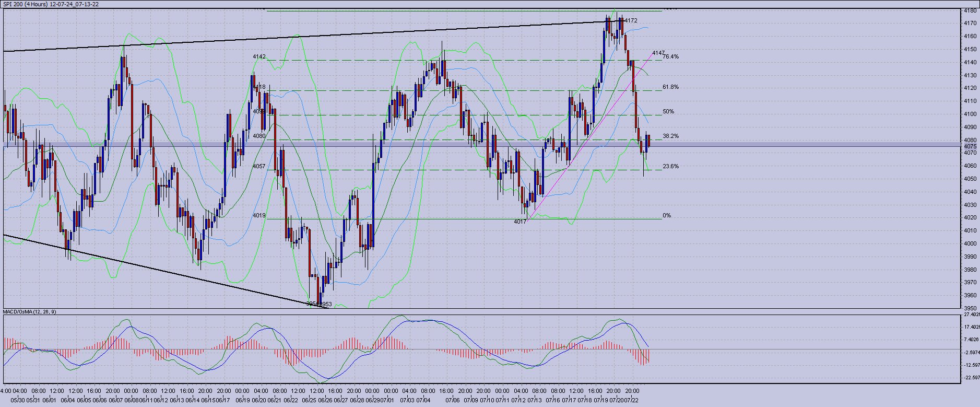Viewport: 980px width, 407px height.
Task: Select the 38.2% Fibonacci level label
Action: 670,136
